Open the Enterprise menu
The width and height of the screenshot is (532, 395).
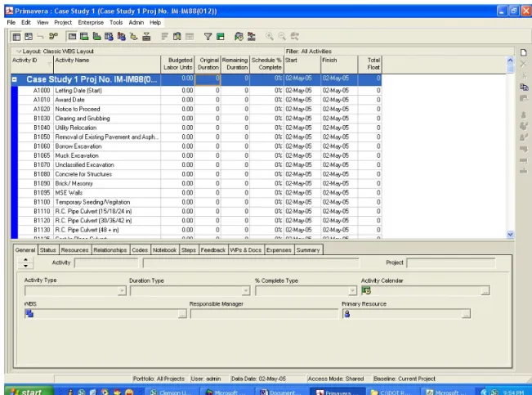click(91, 22)
